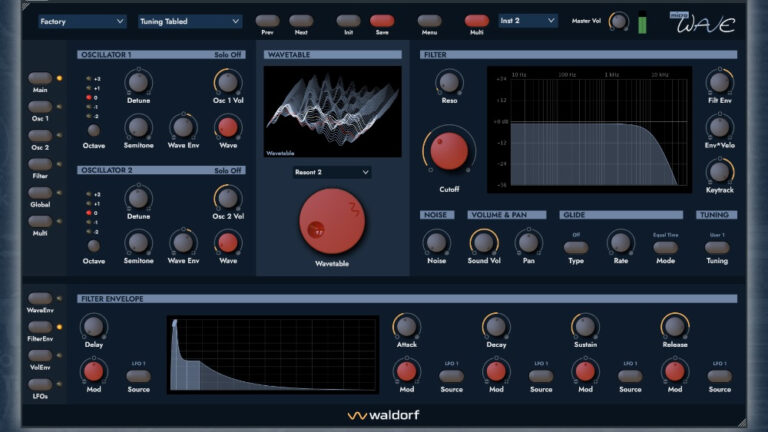Click the Oscillator 1 Detune knob
This screenshot has width=768, height=432.
tap(139, 82)
